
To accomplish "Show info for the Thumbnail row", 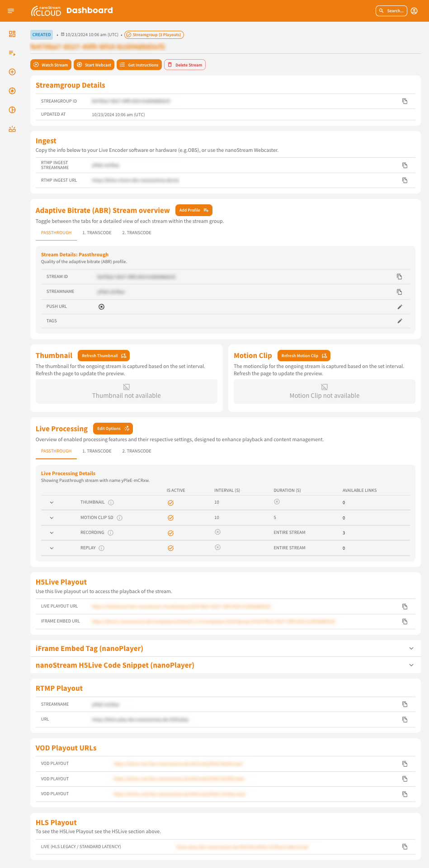I will 111,502.
